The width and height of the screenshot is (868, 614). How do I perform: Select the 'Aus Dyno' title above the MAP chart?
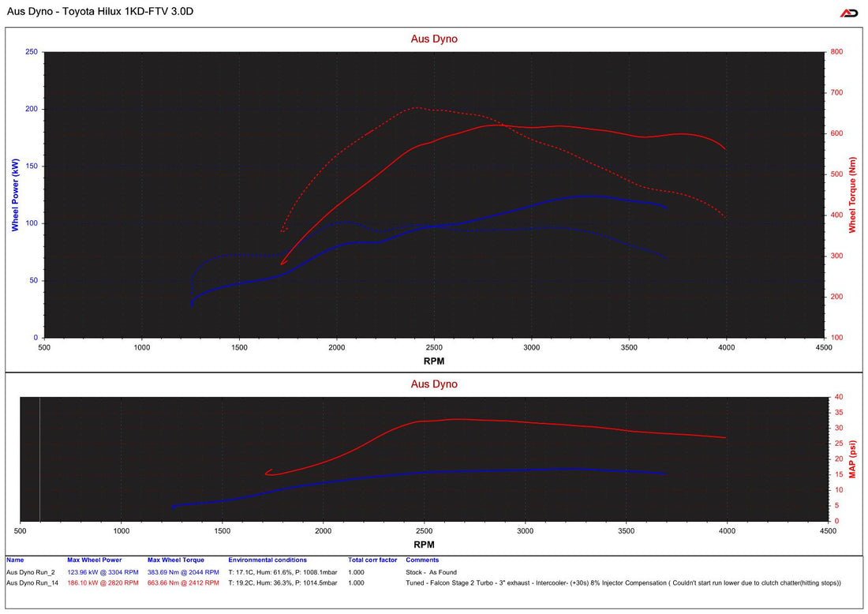(x=433, y=384)
